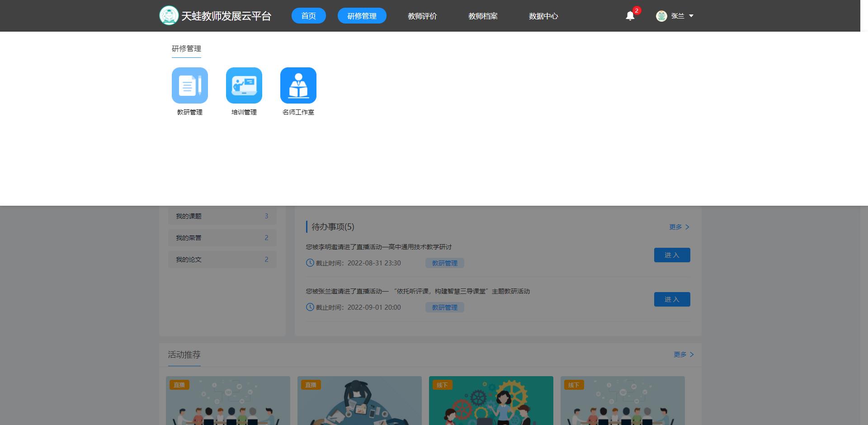
Task: Open the 我的论文 sidebar row
Action: click(x=222, y=260)
